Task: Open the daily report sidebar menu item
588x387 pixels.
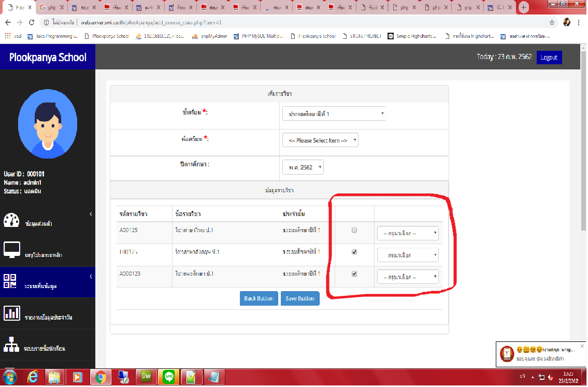Action: click(48, 313)
